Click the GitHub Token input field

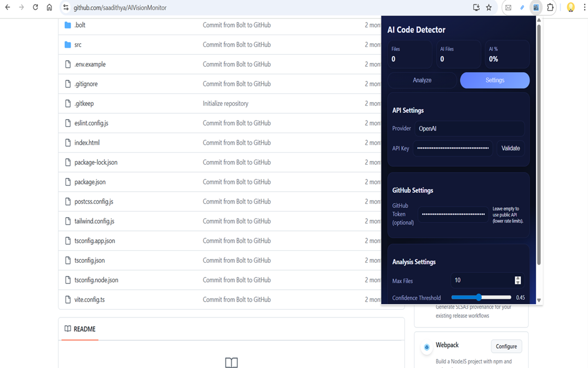pyautogui.click(x=453, y=214)
